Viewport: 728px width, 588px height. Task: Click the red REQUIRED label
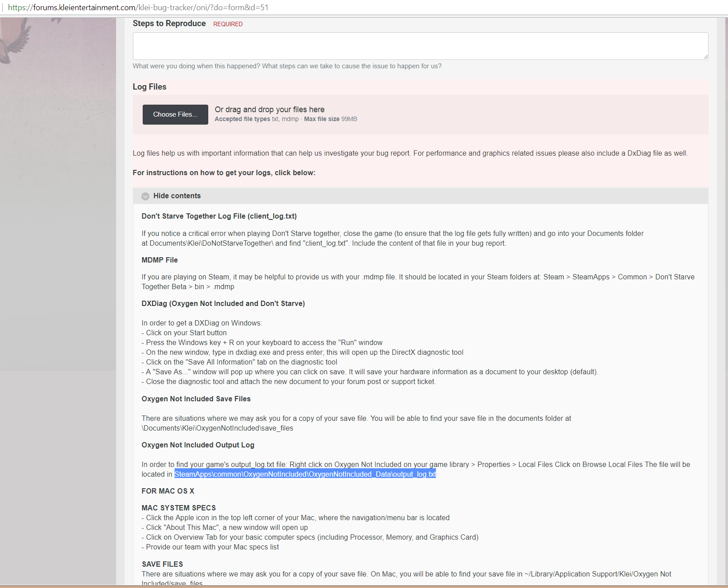click(228, 24)
